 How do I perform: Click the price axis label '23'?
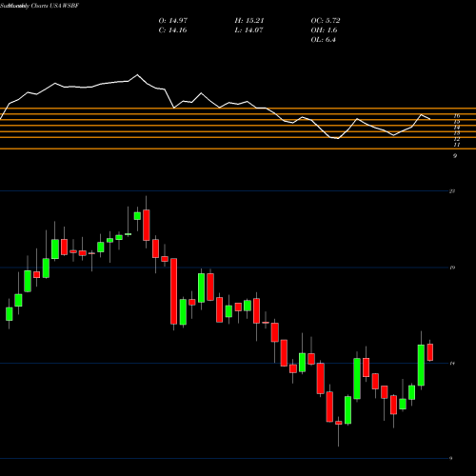coord(452,191)
